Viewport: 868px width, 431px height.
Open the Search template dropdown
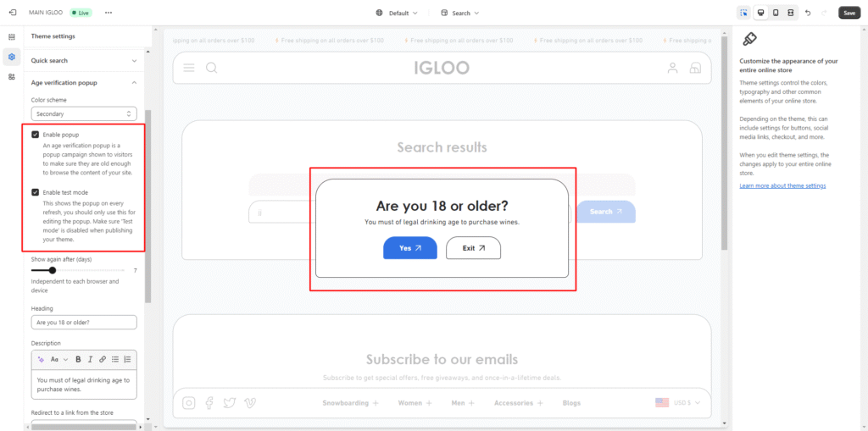tap(460, 14)
